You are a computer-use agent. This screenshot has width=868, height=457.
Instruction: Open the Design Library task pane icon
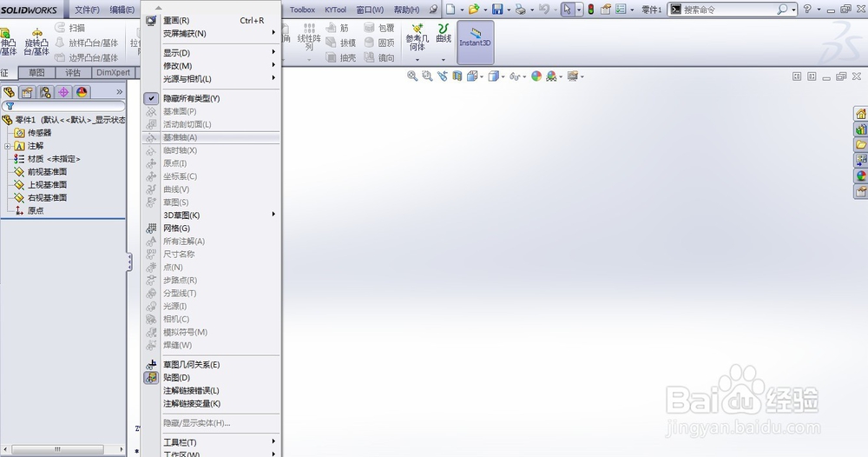click(860, 129)
